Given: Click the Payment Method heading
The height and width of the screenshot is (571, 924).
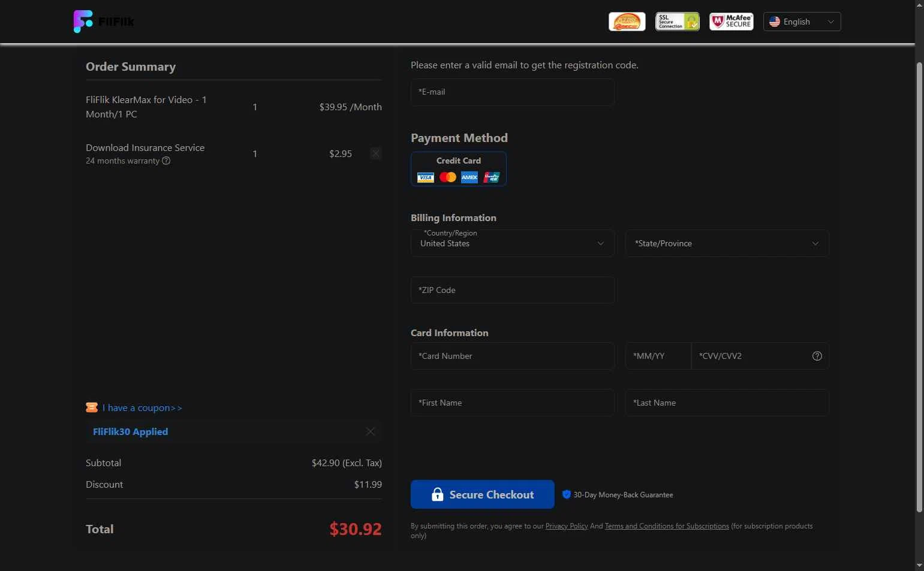Looking at the screenshot, I should tap(459, 138).
